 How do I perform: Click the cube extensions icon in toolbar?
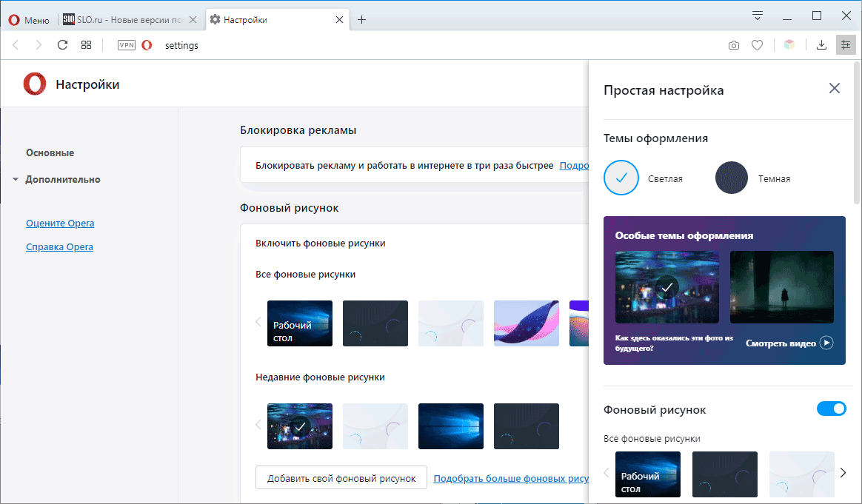(789, 45)
